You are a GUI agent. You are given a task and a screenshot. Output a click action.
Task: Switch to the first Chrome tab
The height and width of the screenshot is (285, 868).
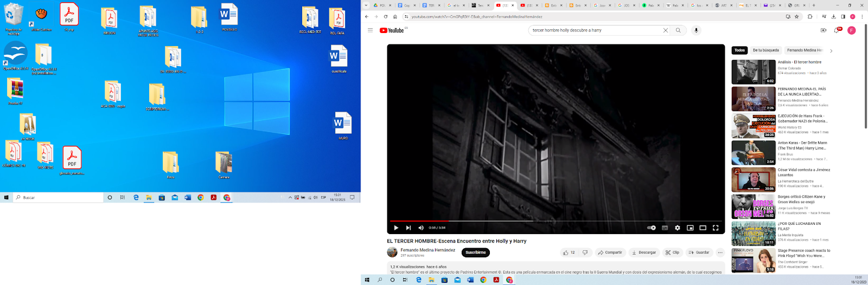[382, 5]
